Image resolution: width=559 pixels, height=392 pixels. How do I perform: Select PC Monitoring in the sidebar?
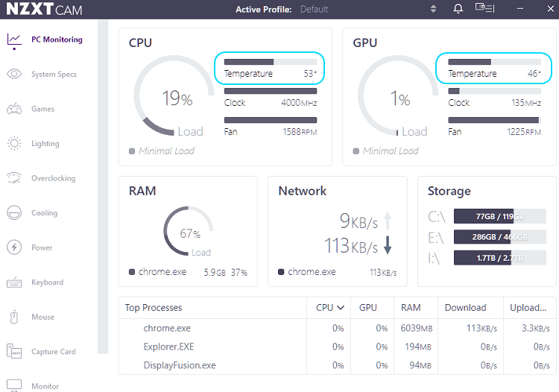click(x=57, y=39)
